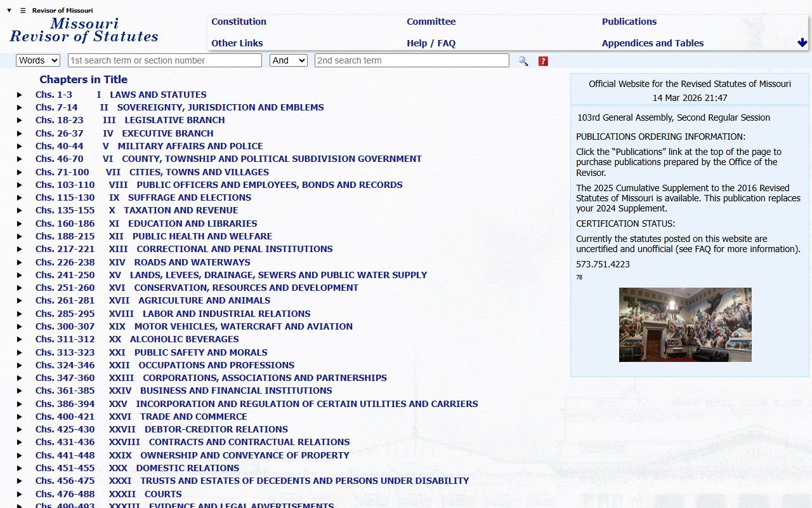Open Chs. 400-421 Trade and Commerce

coord(141,417)
